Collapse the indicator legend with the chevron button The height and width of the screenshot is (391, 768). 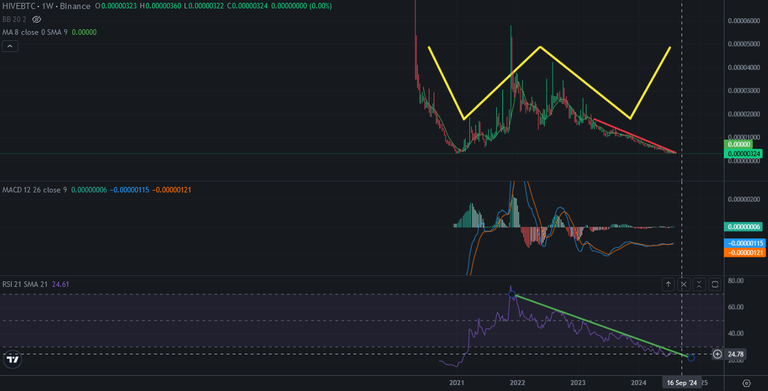[x=10, y=46]
